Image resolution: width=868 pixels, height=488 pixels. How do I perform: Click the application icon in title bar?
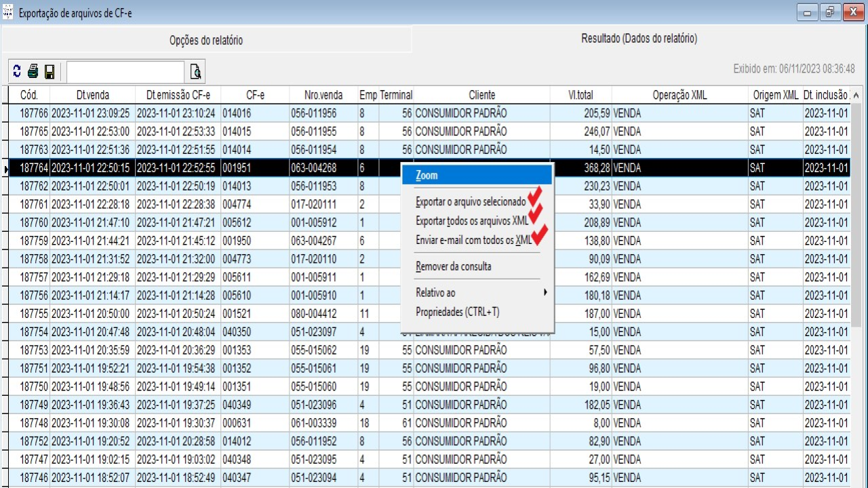click(x=8, y=13)
